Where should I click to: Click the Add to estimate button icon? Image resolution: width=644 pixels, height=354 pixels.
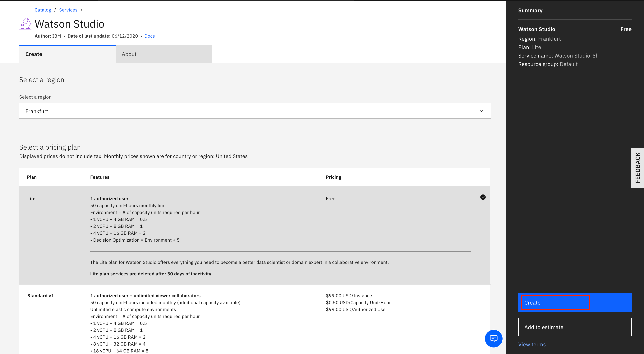tap(575, 327)
